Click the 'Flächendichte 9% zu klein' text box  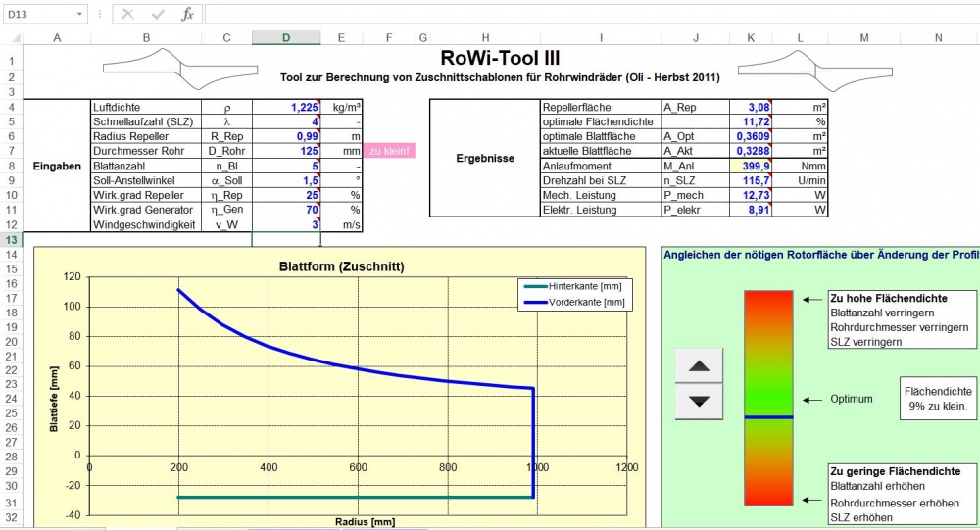[938, 399]
